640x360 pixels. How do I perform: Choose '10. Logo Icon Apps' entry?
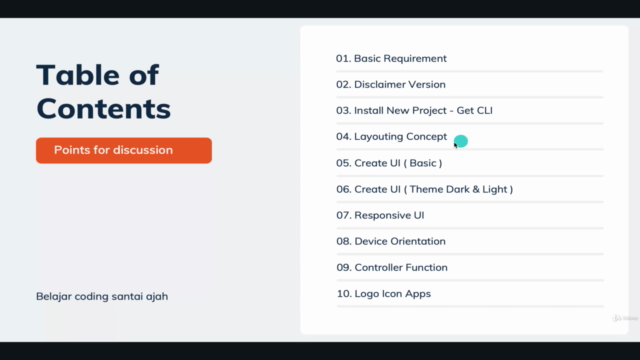pos(383,294)
